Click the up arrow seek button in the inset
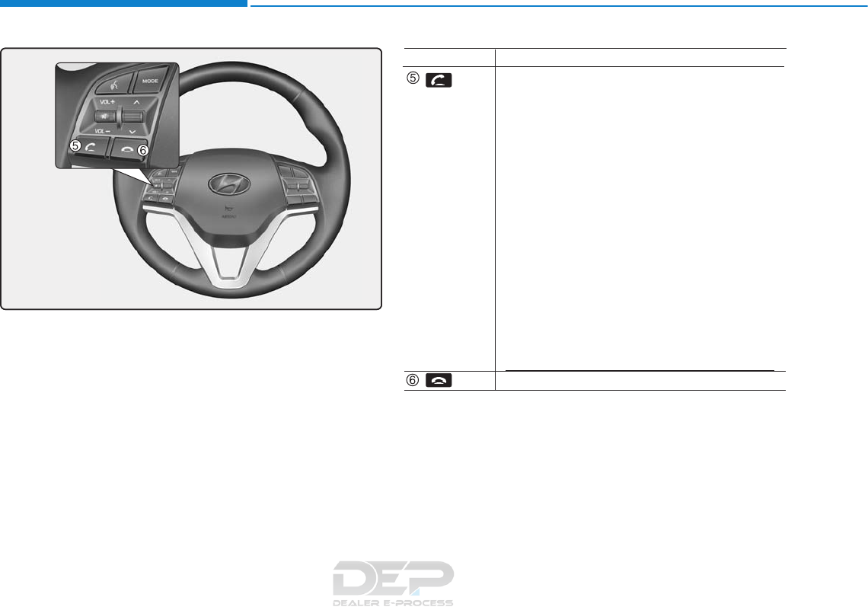Image resolution: width=868 pixels, height=610 pixels. [137, 102]
